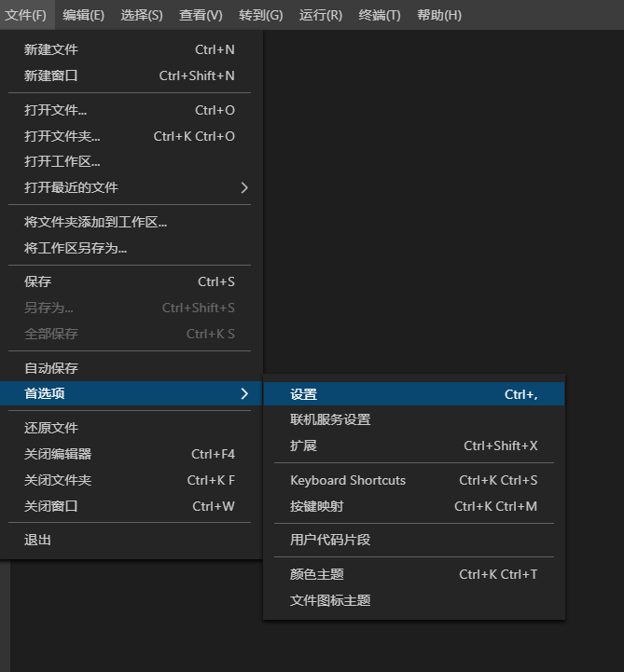624x672 pixels.
Task: Open 设置 in the preferences submenu
Action: [x=414, y=394]
